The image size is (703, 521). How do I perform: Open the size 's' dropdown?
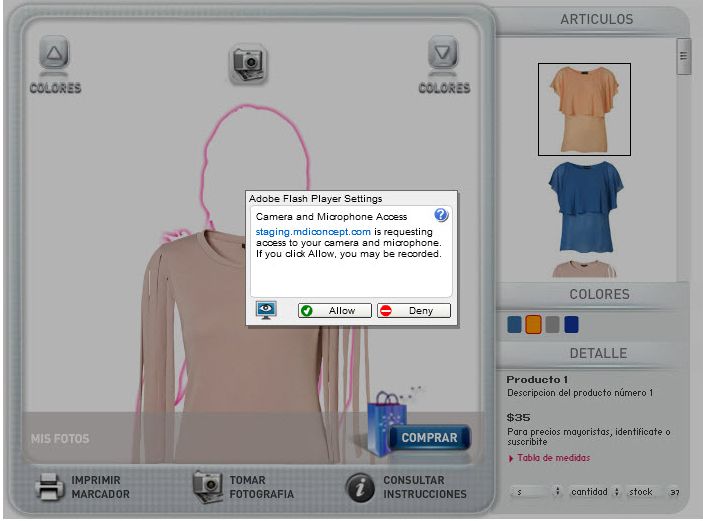pyautogui.click(x=534, y=492)
